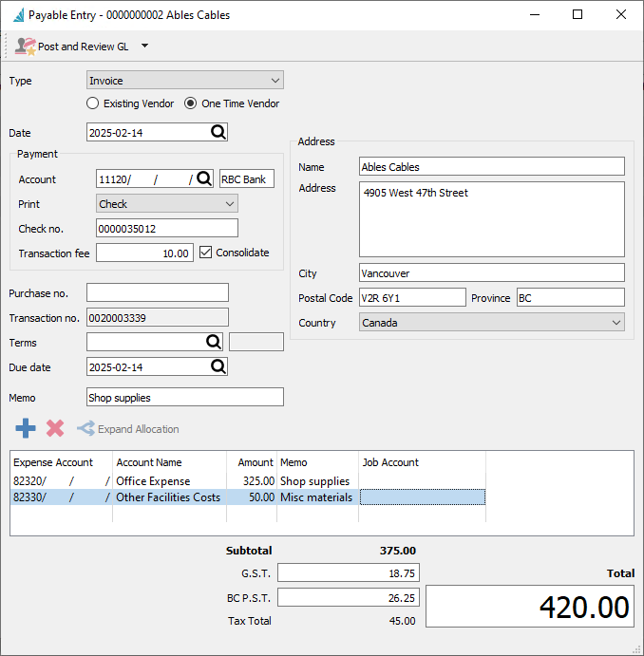Open the Date field lookup magnifier
This screenshot has height=656, width=644.
pos(218,132)
